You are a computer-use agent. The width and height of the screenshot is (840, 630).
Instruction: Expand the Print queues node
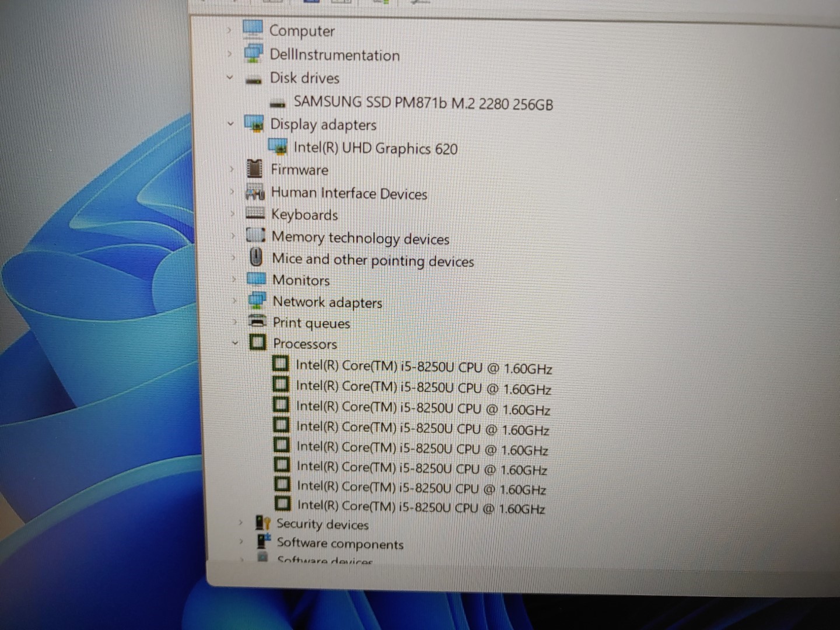[235, 322]
